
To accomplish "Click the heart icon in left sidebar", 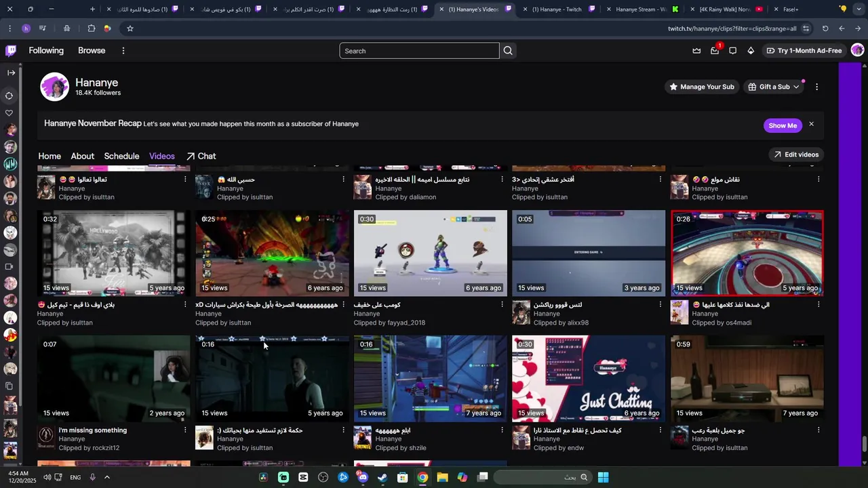I will point(9,113).
